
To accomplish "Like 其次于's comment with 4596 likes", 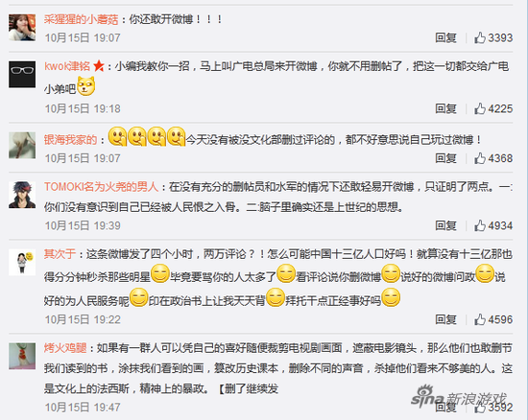I will [x=493, y=319].
